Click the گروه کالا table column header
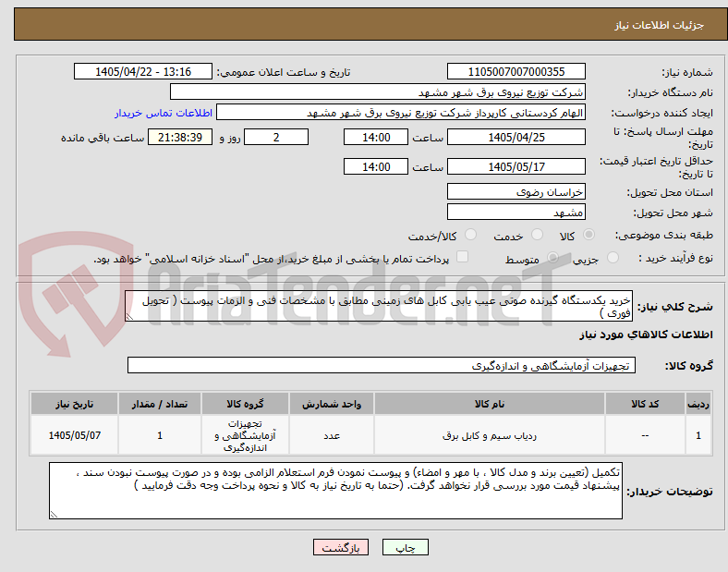The image size is (728, 572). point(245,404)
